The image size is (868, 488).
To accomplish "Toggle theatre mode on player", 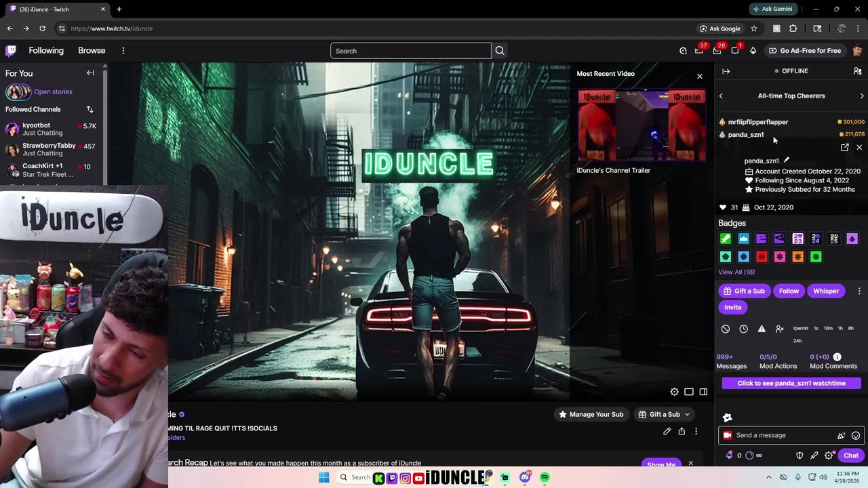I will [x=689, y=392].
